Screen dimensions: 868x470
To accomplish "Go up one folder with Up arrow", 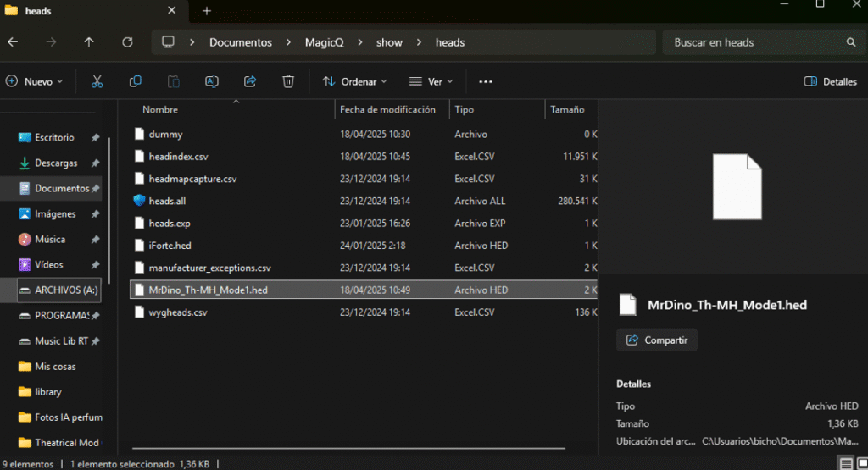I will [89, 42].
